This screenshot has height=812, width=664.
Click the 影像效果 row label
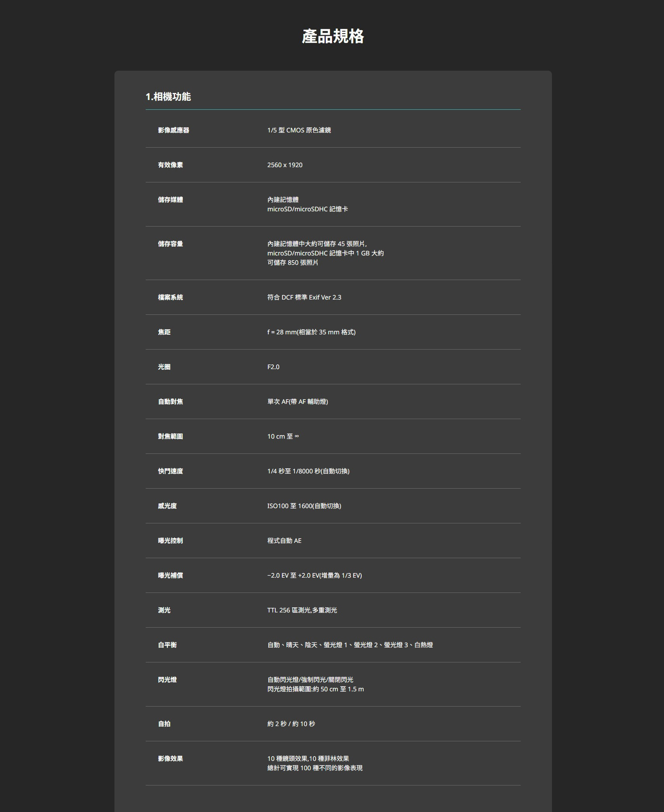(170, 758)
